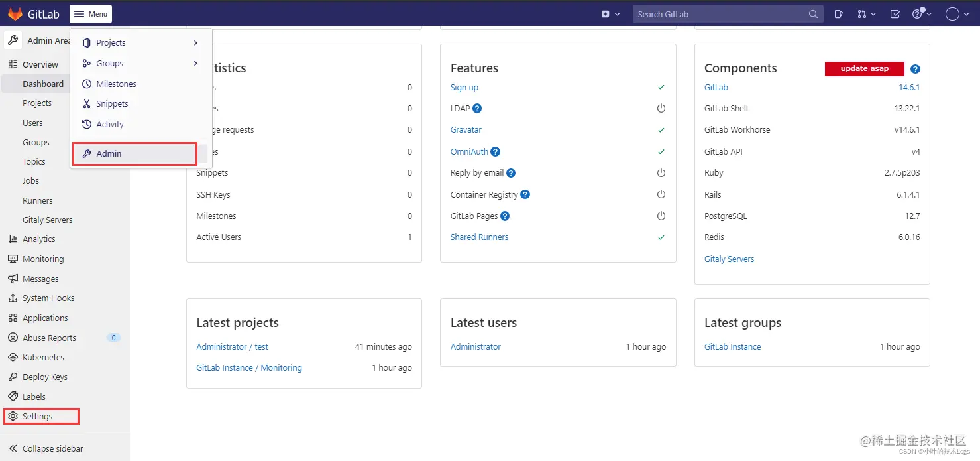Open the Menu hamburger button
The height and width of the screenshot is (461, 980).
tap(91, 14)
